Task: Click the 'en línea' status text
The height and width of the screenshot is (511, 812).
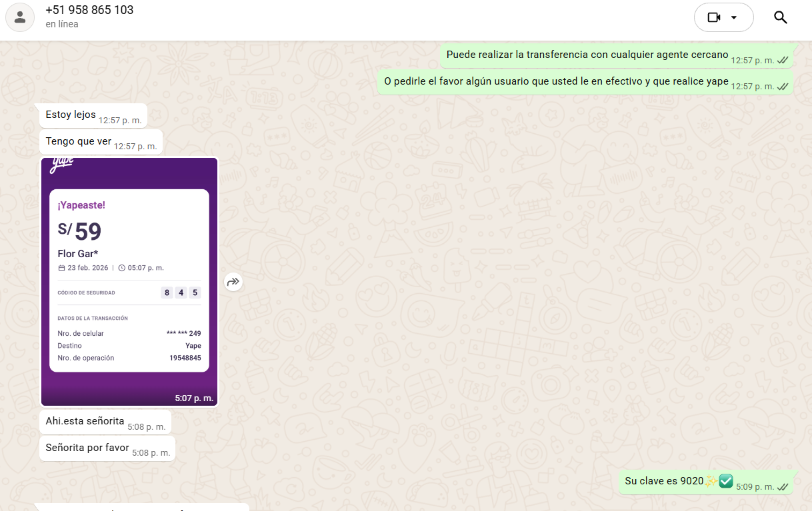Action: coord(62,24)
